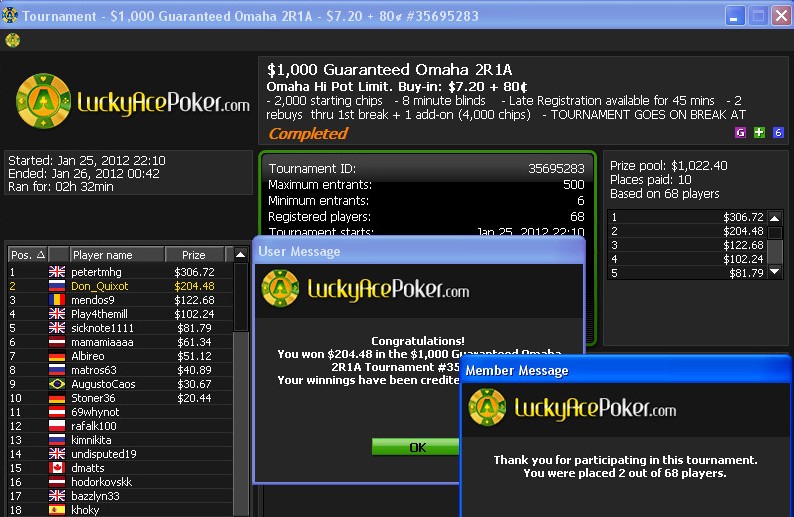
Task: Click the player list scrollbar thumb
Action: (241, 297)
